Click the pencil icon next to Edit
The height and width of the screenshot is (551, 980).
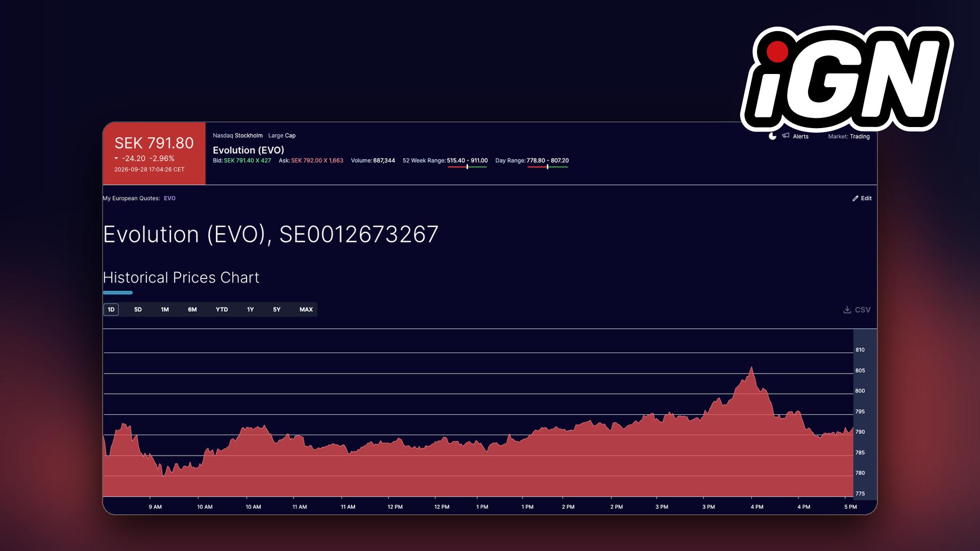click(855, 198)
